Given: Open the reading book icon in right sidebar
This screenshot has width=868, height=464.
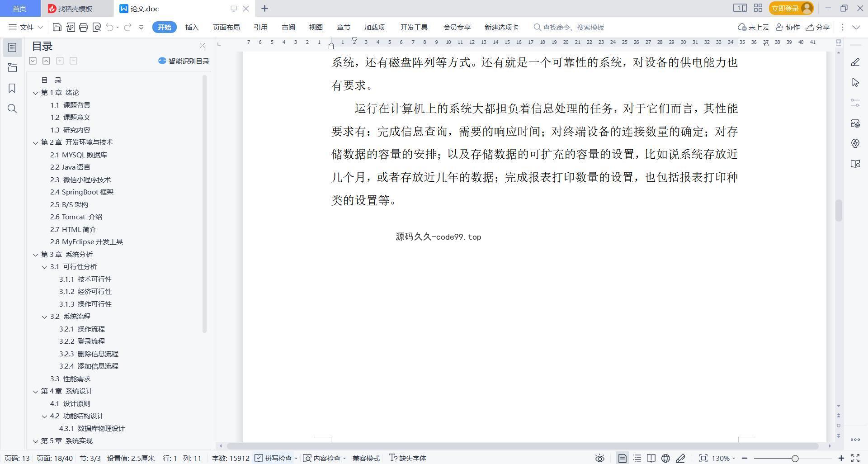Looking at the screenshot, I should 855,164.
